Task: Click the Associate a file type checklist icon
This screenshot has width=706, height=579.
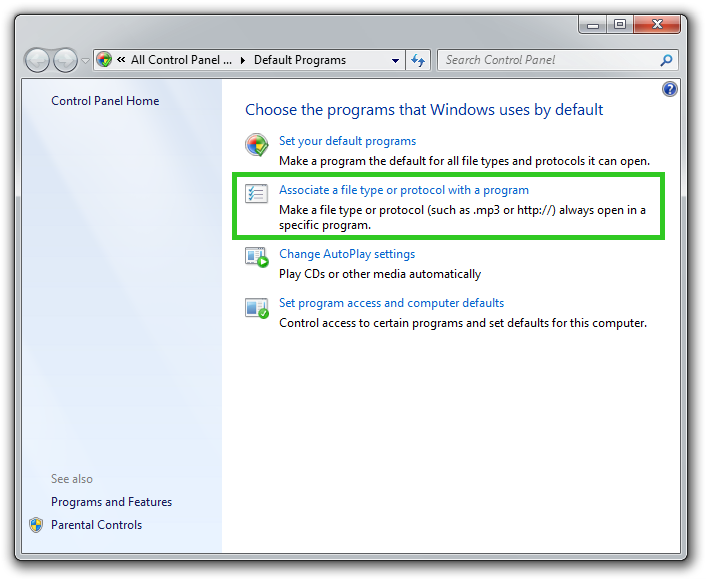Action: 256,194
